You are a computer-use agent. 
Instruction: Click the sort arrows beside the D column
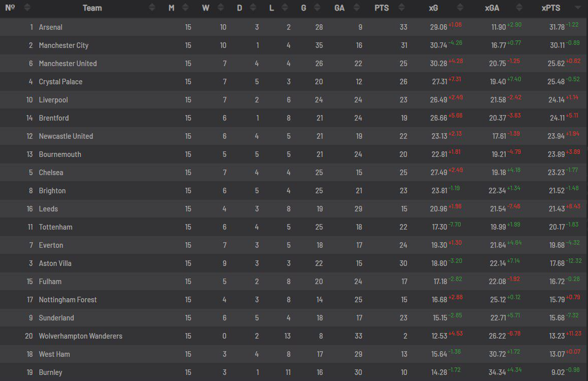pos(253,8)
